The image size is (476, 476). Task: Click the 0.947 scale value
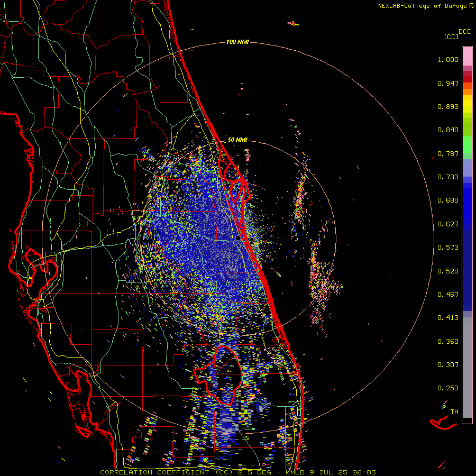pos(448,83)
